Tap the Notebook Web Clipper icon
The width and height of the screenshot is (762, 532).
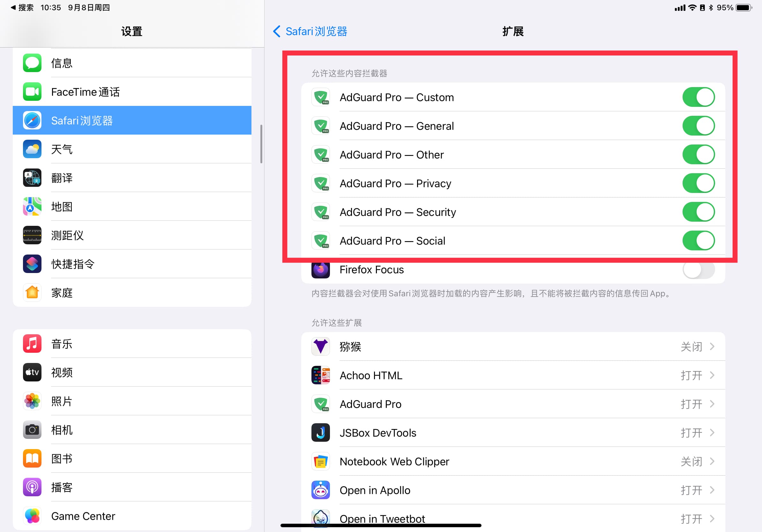(321, 462)
